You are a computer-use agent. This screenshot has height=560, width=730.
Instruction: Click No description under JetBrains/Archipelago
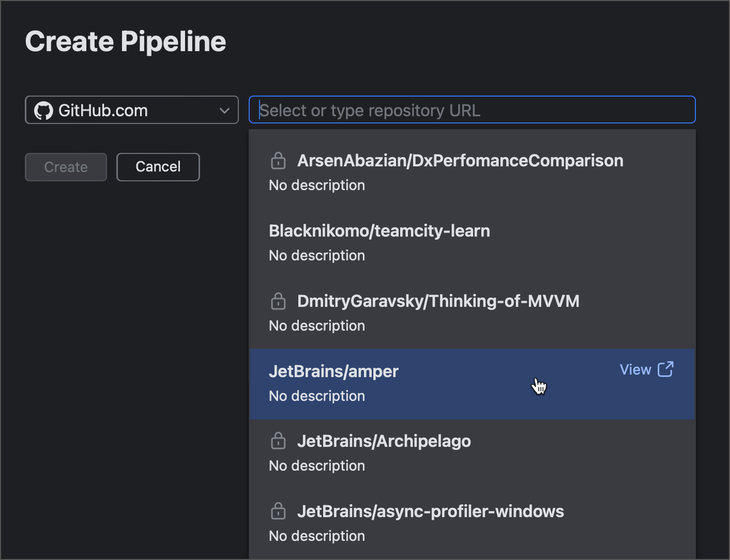pyautogui.click(x=317, y=466)
